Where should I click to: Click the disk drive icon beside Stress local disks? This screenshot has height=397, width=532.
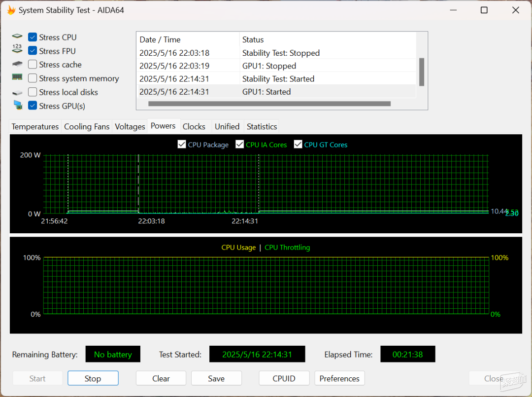(x=17, y=93)
